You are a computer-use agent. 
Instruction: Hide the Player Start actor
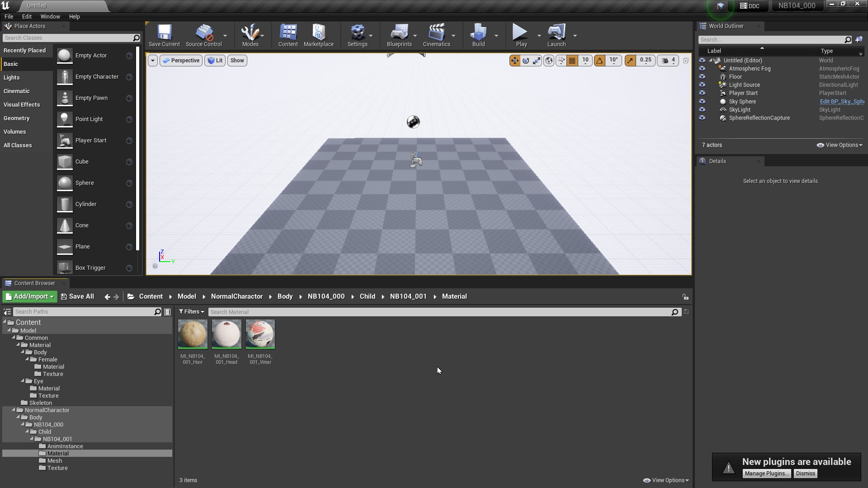(702, 93)
